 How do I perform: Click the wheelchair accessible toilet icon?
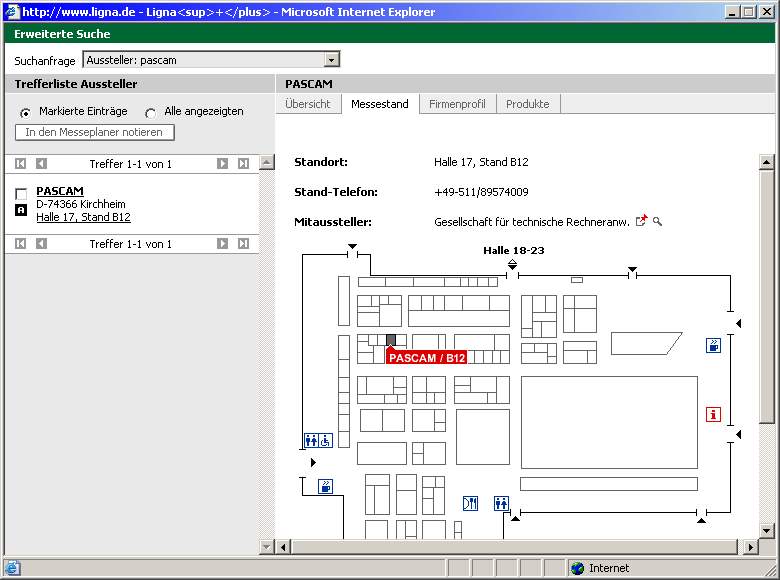[x=325, y=440]
